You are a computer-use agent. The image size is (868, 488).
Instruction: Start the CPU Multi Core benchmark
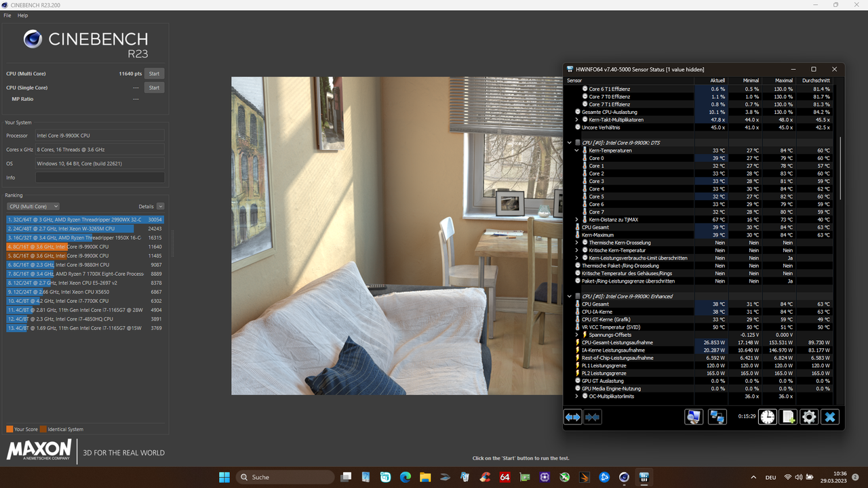point(154,73)
